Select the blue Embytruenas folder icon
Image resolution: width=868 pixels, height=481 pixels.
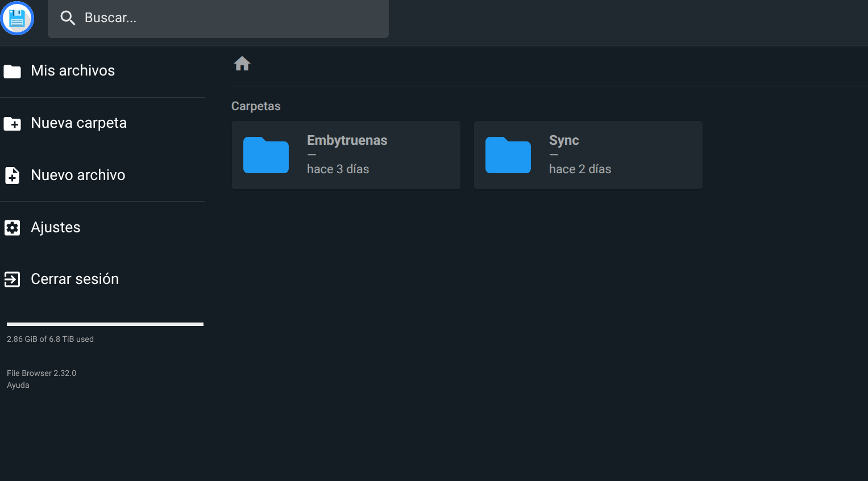[x=266, y=155]
